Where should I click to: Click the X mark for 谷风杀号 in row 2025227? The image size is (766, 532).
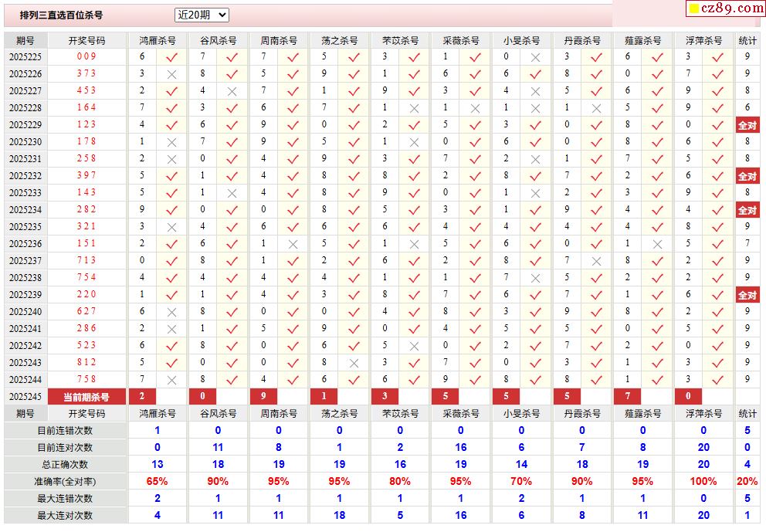click(232, 92)
